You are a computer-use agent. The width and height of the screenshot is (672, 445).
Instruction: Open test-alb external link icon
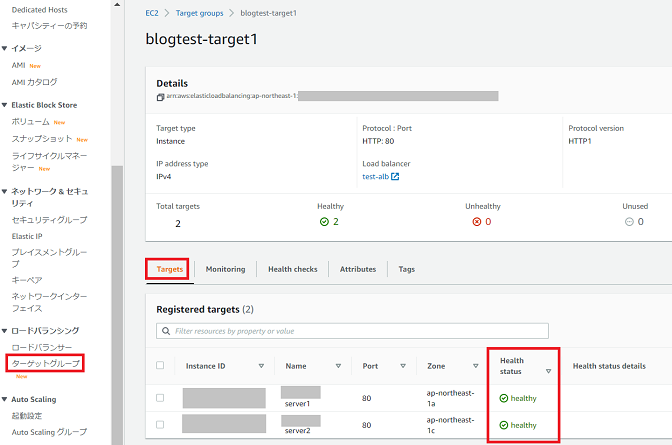pos(395,177)
